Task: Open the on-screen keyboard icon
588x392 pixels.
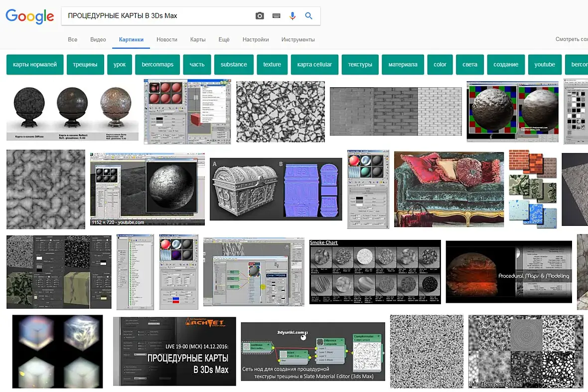Action: pyautogui.click(x=277, y=16)
